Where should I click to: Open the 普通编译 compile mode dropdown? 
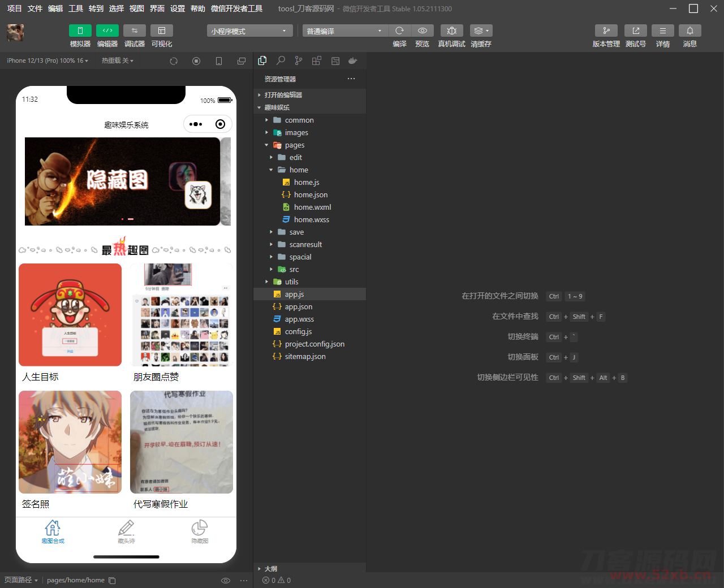(x=344, y=31)
